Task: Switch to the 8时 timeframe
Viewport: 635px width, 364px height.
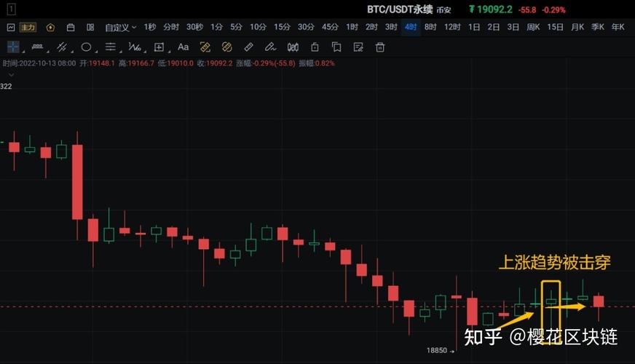Action: (x=430, y=27)
